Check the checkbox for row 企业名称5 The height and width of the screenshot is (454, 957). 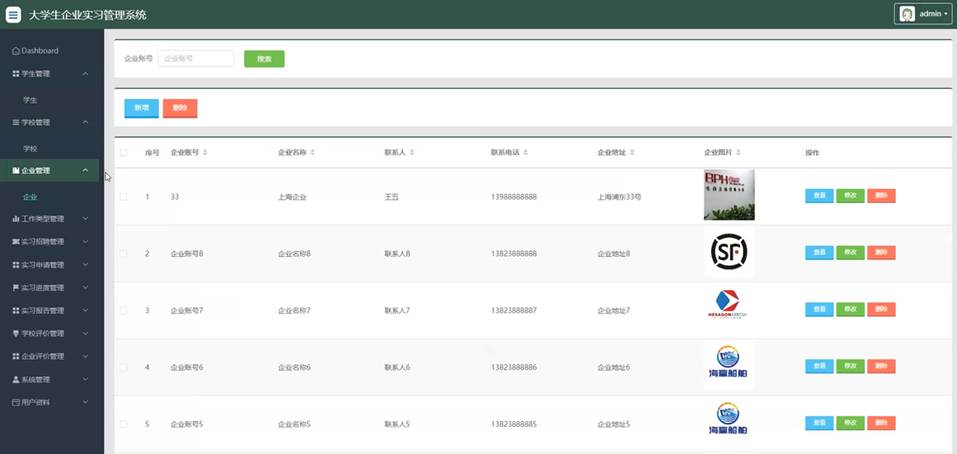point(124,424)
